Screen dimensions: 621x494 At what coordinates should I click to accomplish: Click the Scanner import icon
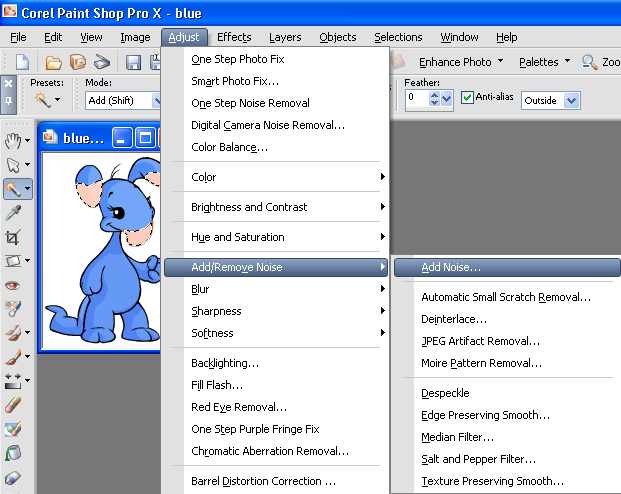coord(102,62)
